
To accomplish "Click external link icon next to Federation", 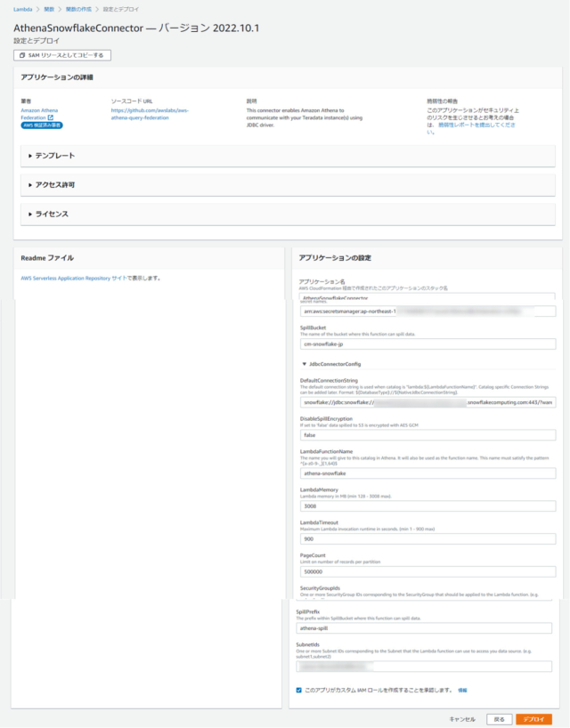I will pos(51,117).
